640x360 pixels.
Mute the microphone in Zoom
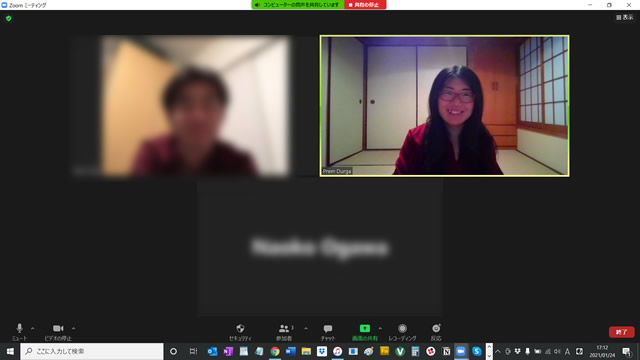click(19, 332)
